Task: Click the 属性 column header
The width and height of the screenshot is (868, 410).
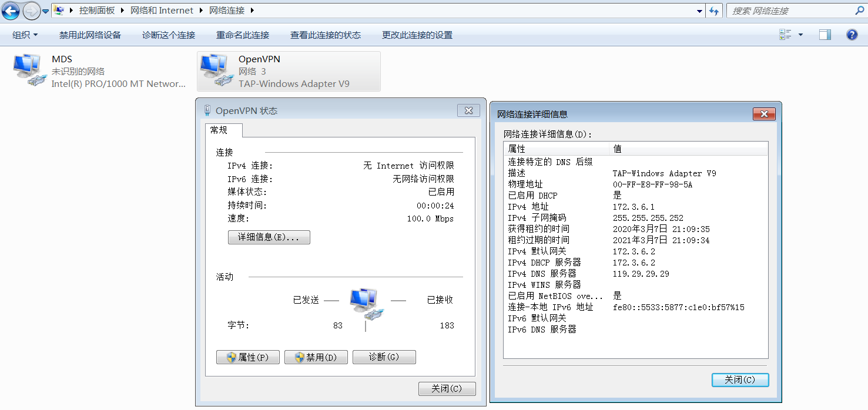Action: point(557,149)
